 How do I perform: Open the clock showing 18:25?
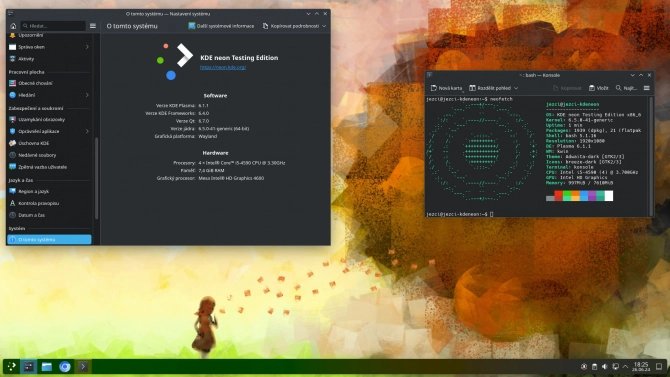pos(641,367)
